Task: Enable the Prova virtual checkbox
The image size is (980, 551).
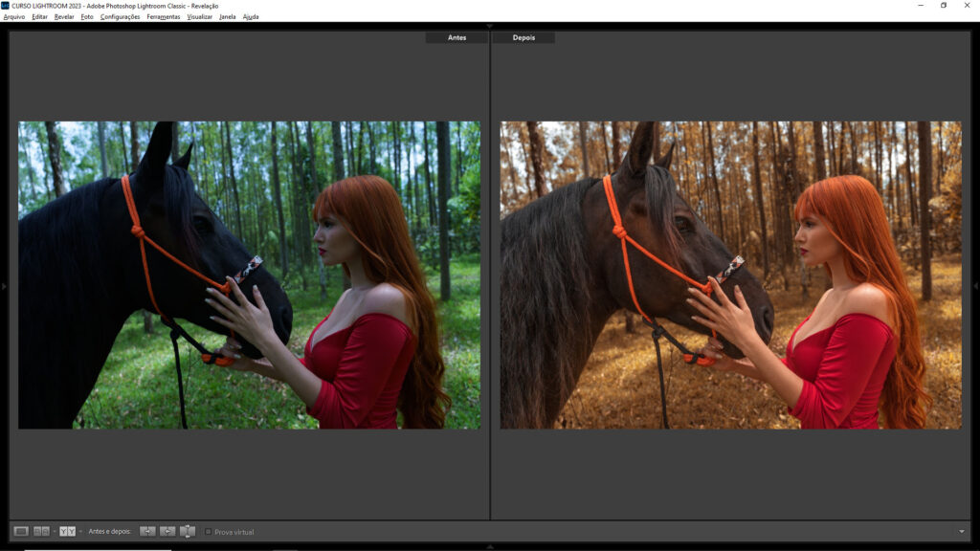Action: 209,532
